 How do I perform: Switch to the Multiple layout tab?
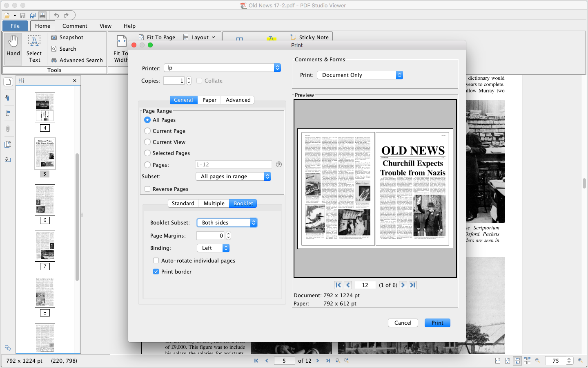[x=214, y=203]
